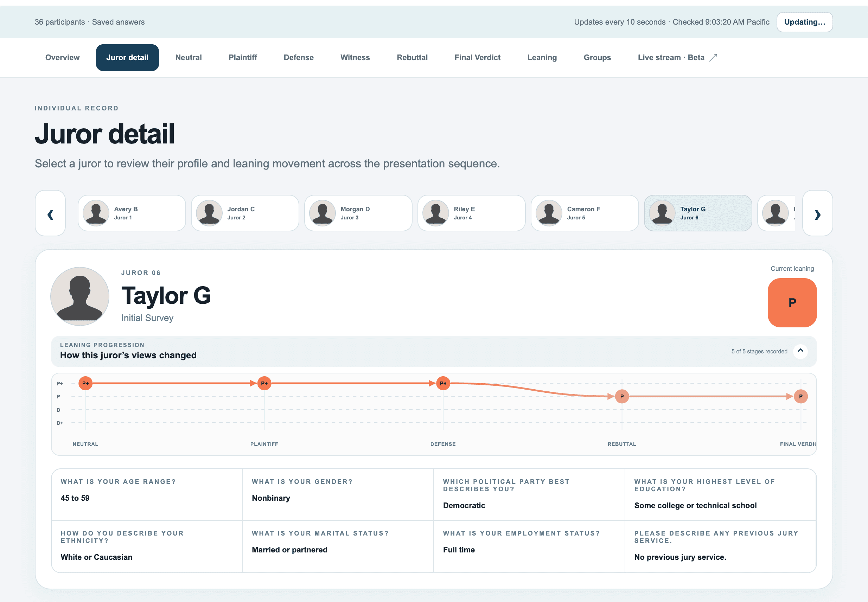The image size is (868, 602).
Task: Click Morgan D's avatar icon
Action: [322, 213]
